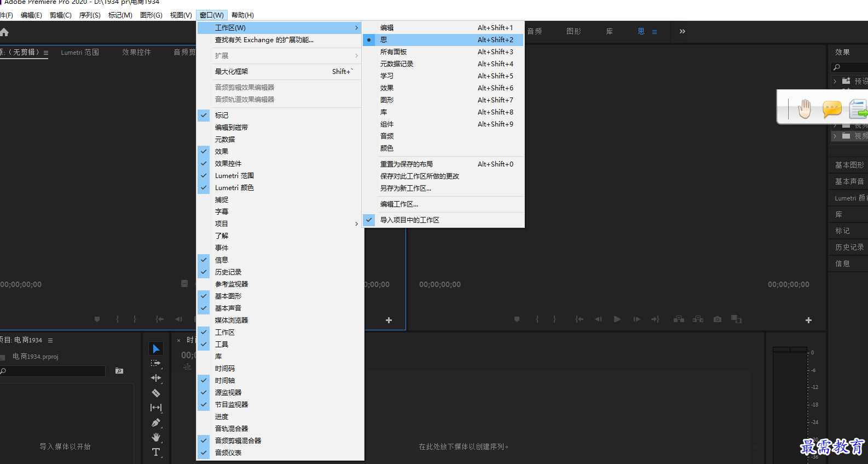868x464 pixels.
Task: Select the Ripple Edit tool
Action: 156,378
